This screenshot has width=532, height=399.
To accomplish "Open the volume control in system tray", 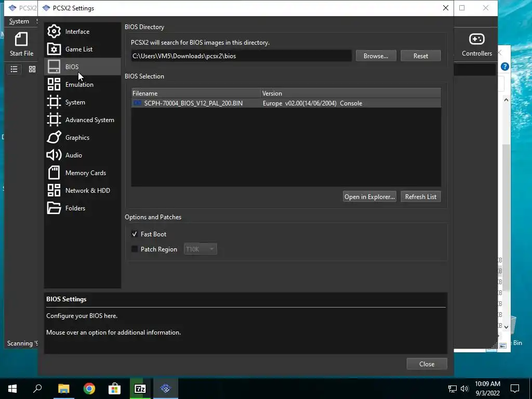I will [464, 389].
